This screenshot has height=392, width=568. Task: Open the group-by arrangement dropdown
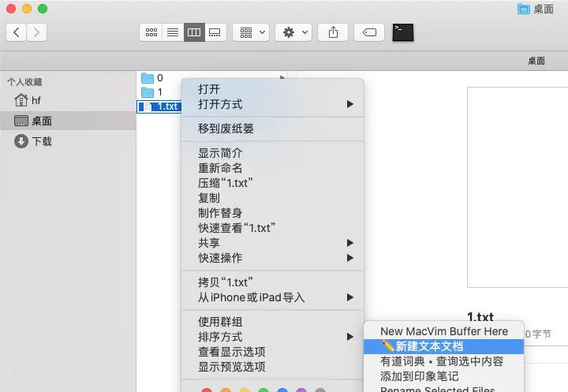[251, 32]
